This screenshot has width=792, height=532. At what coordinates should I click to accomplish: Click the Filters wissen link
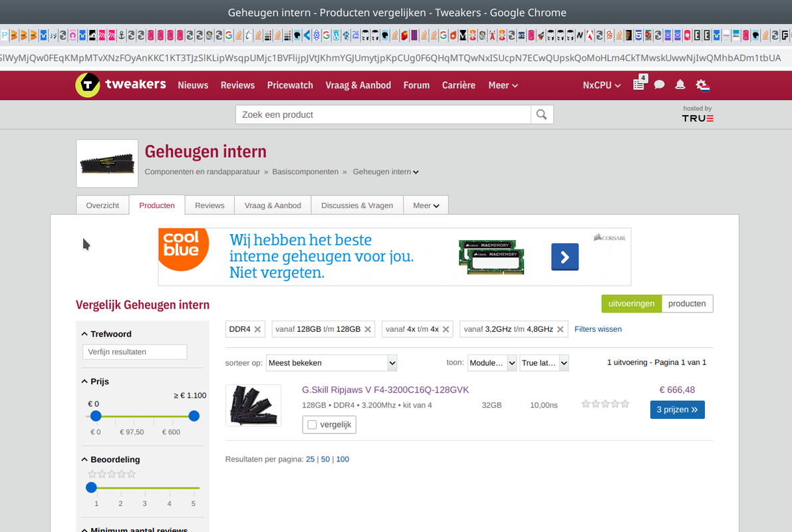[598, 329]
